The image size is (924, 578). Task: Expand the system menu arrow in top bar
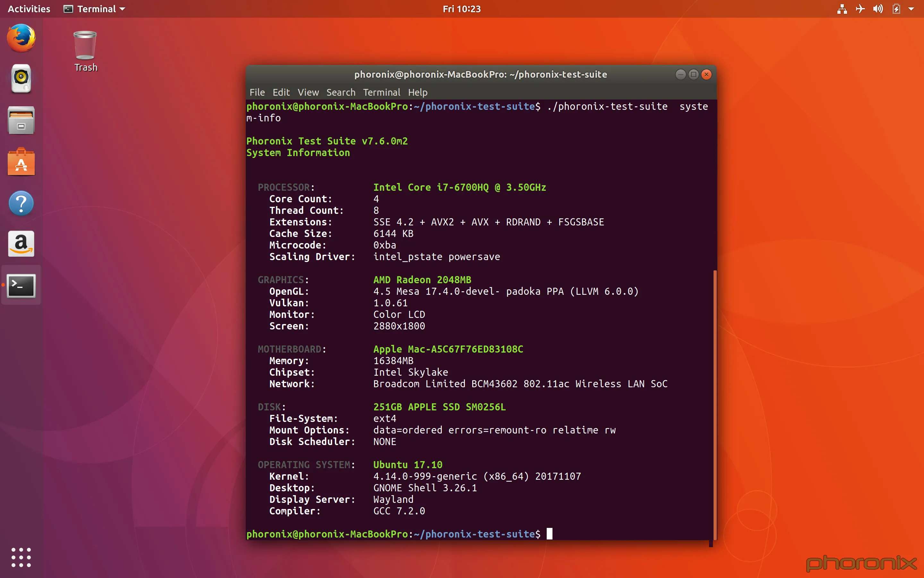pos(911,9)
